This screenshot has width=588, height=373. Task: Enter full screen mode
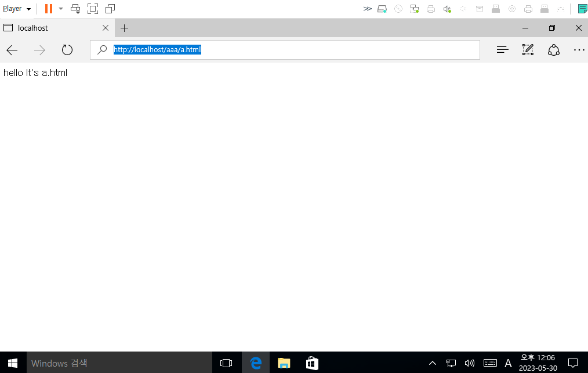(93, 9)
